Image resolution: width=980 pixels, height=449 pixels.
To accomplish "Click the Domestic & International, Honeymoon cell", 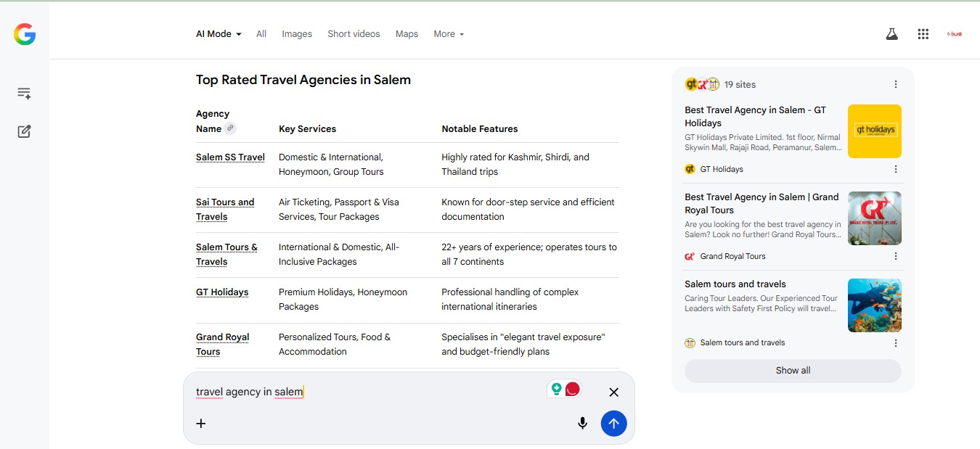I will 331,165.
